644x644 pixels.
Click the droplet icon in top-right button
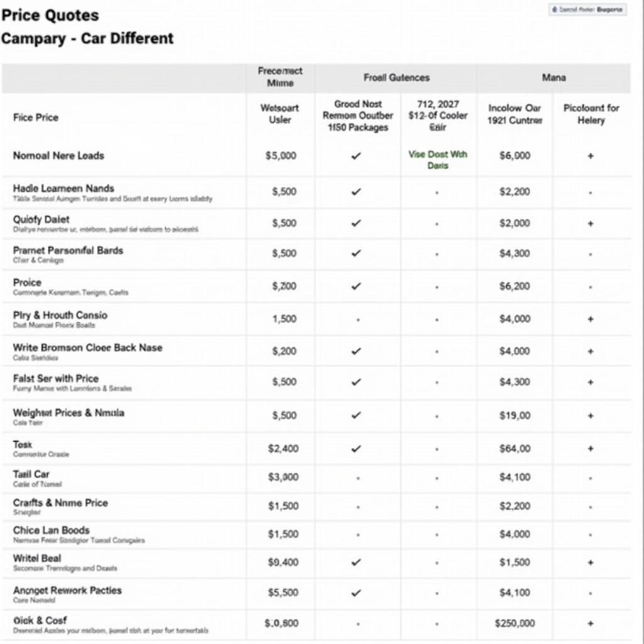[x=554, y=10]
